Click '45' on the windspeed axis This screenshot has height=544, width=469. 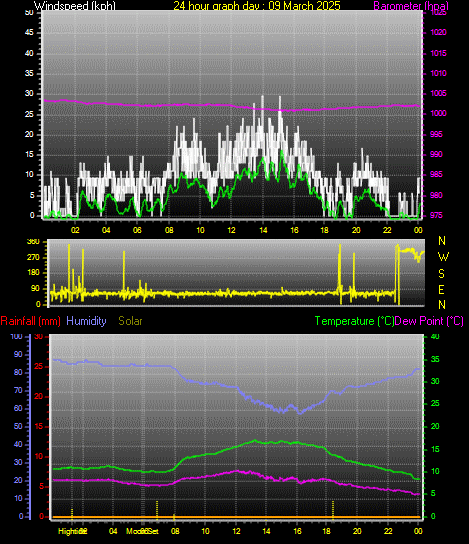(29, 33)
